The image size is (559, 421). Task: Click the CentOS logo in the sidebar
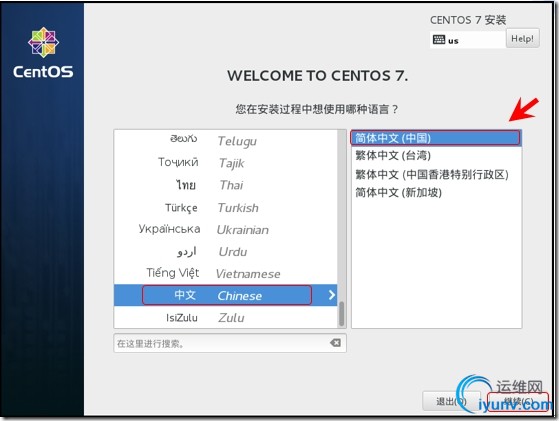click(43, 53)
